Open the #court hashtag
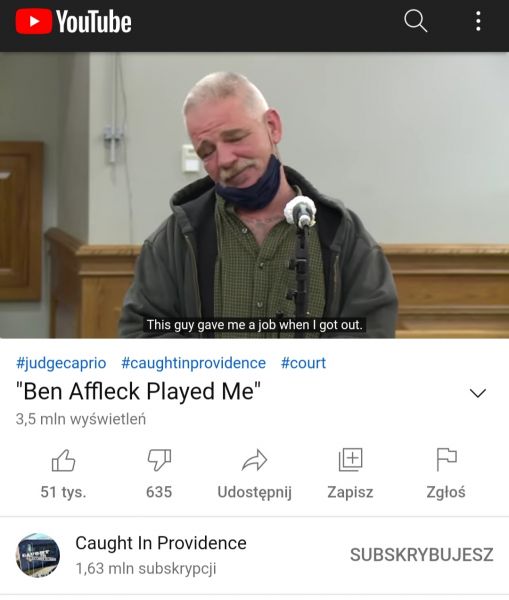Image resolution: width=509 pixels, height=600 pixels. [303, 363]
